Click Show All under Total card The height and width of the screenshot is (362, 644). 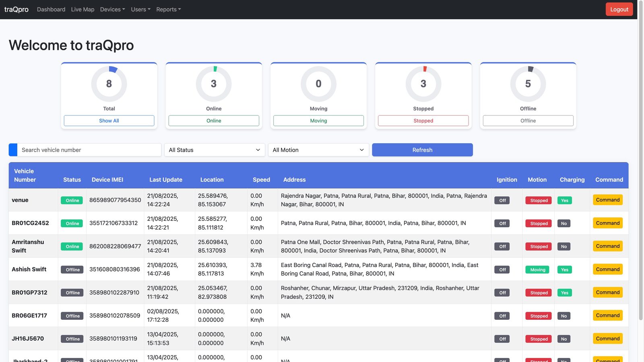pyautogui.click(x=109, y=121)
